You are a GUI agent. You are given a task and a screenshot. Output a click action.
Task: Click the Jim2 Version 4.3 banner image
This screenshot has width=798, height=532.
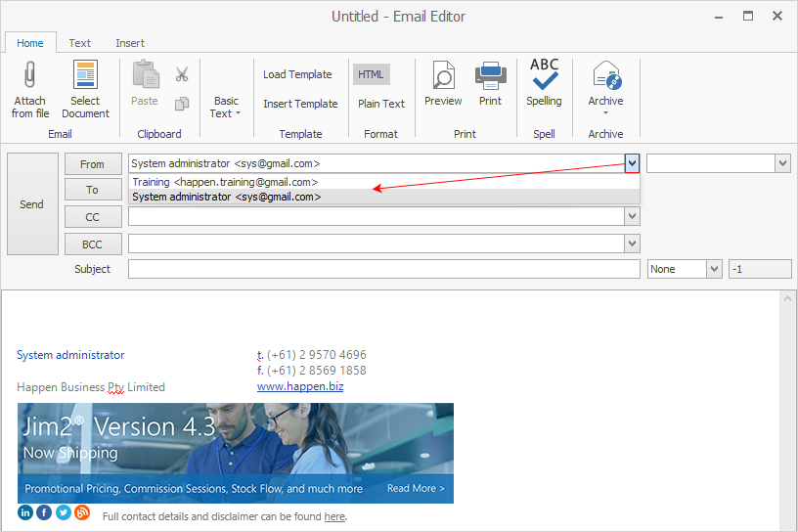click(236, 453)
